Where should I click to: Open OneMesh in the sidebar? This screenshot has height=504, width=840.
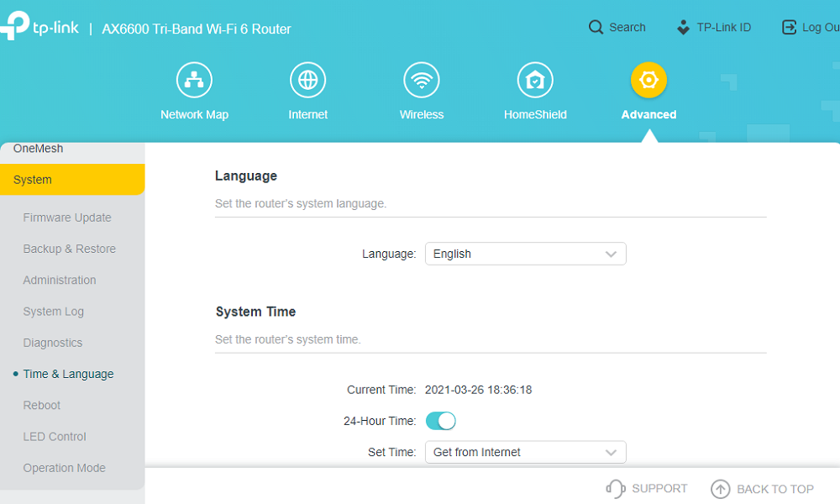(x=38, y=149)
